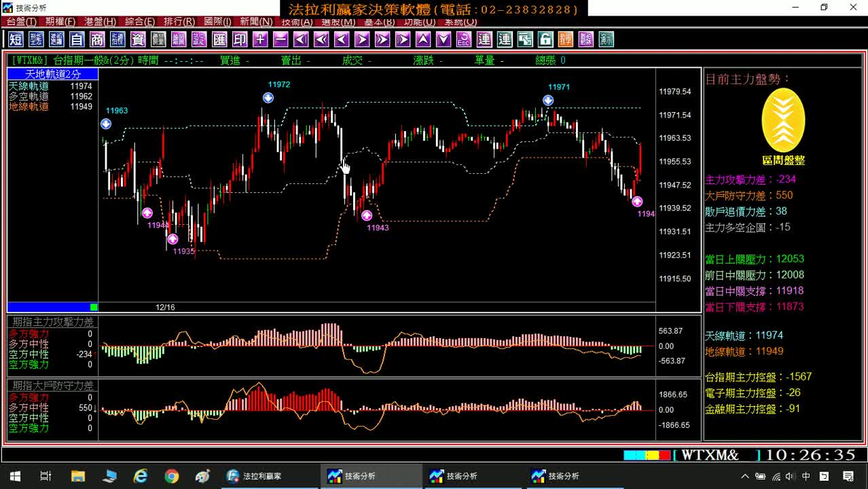This screenshot has width=868, height=489.
Task: Click the 11963 marker arrow on chart
Action: coord(106,124)
